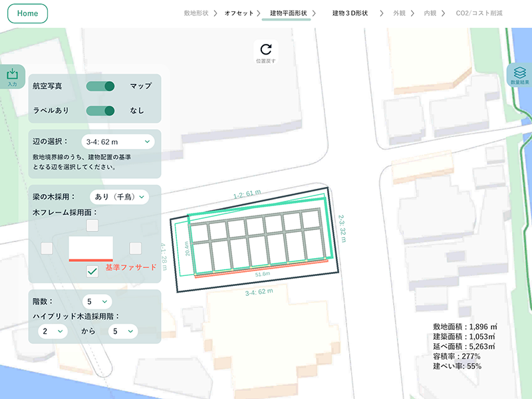Open the 数量結果 layers icon
The width and height of the screenshot is (532, 399).
tap(519, 75)
